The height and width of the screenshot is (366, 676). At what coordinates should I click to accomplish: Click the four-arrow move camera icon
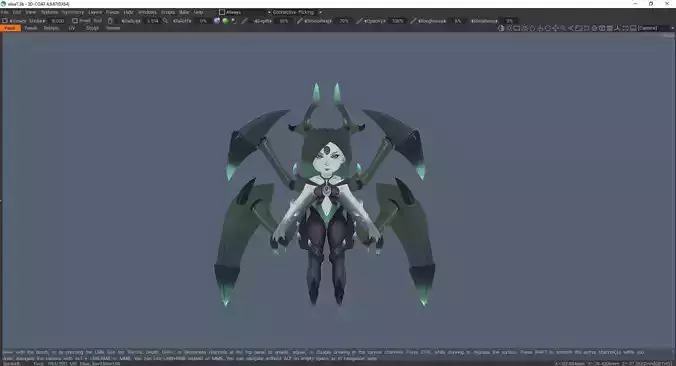[x=555, y=28]
